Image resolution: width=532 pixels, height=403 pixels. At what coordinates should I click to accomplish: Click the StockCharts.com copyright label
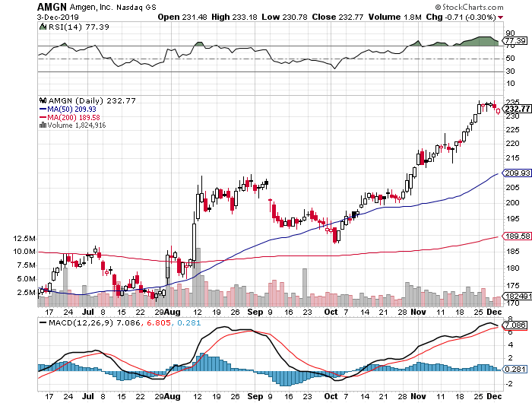point(469,7)
